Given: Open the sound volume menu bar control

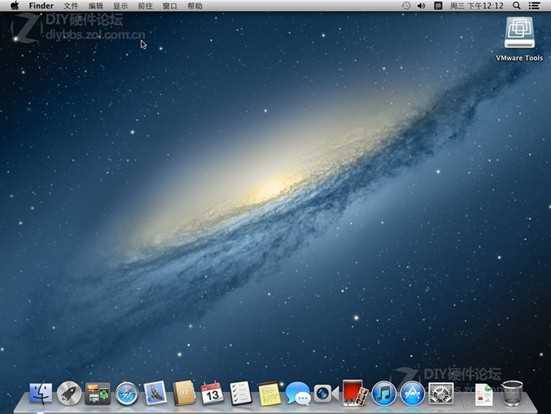Looking at the screenshot, I should click(421, 6).
